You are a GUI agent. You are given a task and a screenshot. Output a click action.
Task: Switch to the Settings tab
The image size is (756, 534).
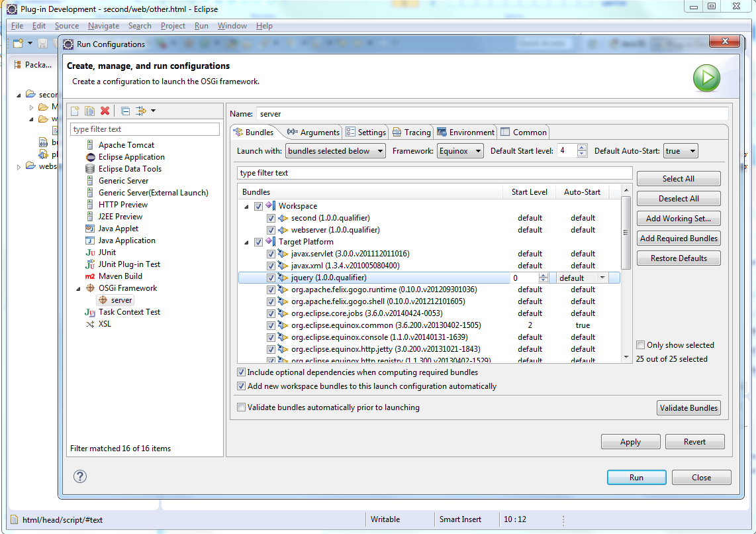[x=366, y=132]
